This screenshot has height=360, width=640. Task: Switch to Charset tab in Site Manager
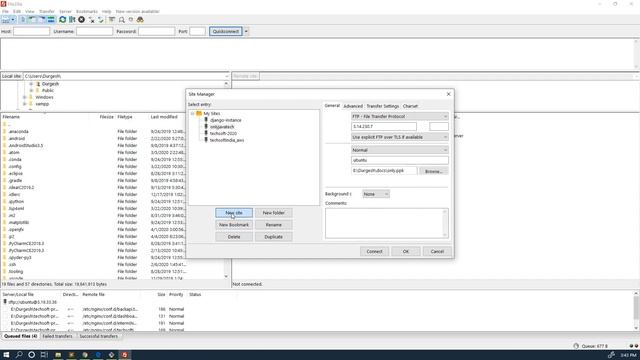click(410, 106)
